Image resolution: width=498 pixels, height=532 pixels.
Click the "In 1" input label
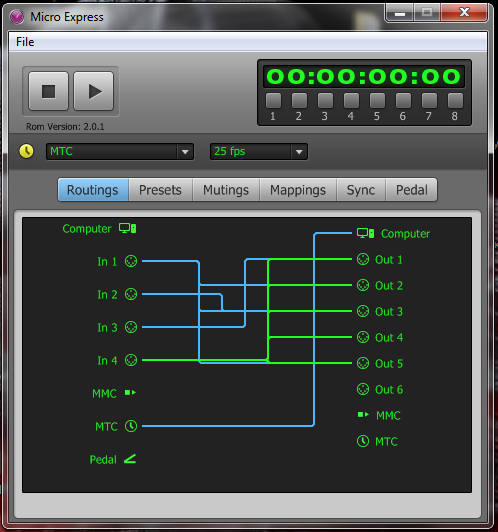(x=107, y=262)
